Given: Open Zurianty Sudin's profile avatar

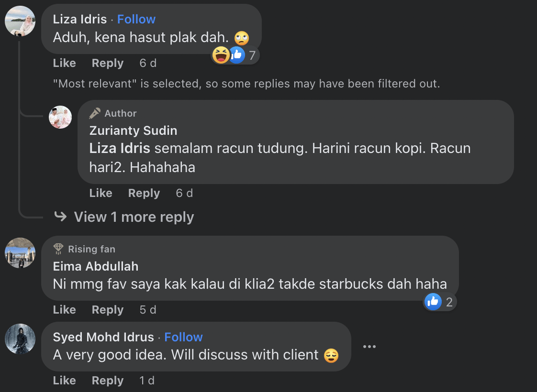Looking at the screenshot, I should click(60, 117).
